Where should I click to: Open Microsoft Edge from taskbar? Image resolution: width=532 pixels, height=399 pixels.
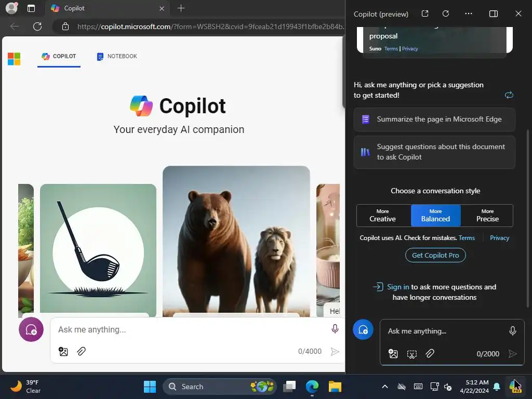tap(312, 387)
